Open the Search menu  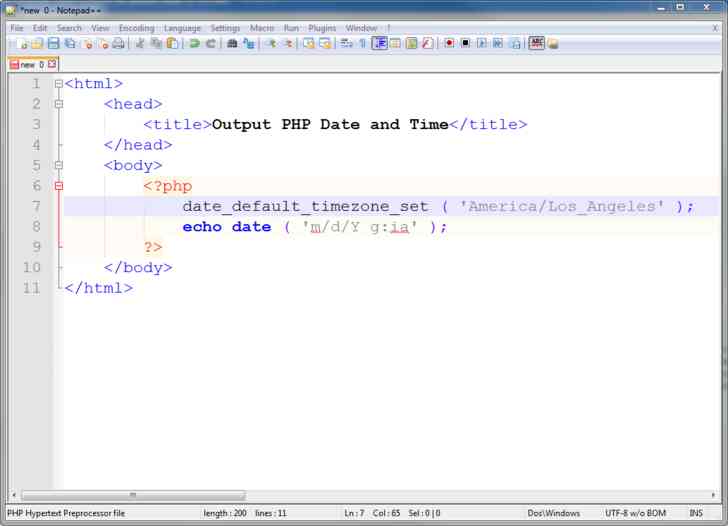point(69,28)
